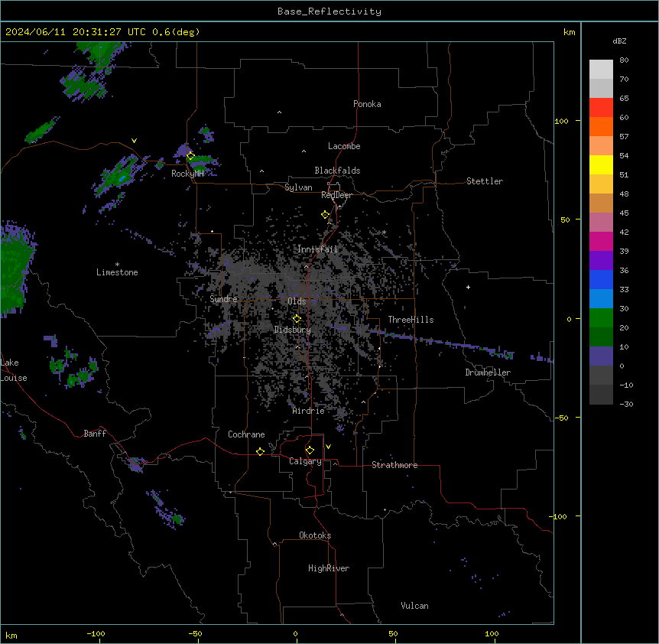
Task: Select the yellow V marker northwest of RockyMH
Action: tap(134, 141)
